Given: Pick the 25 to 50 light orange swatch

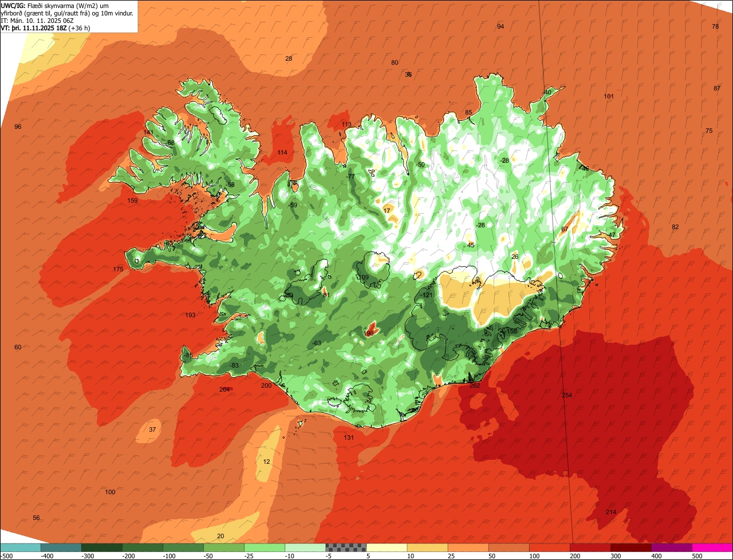Looking at the screenshot, I should (x=468, y=547).
